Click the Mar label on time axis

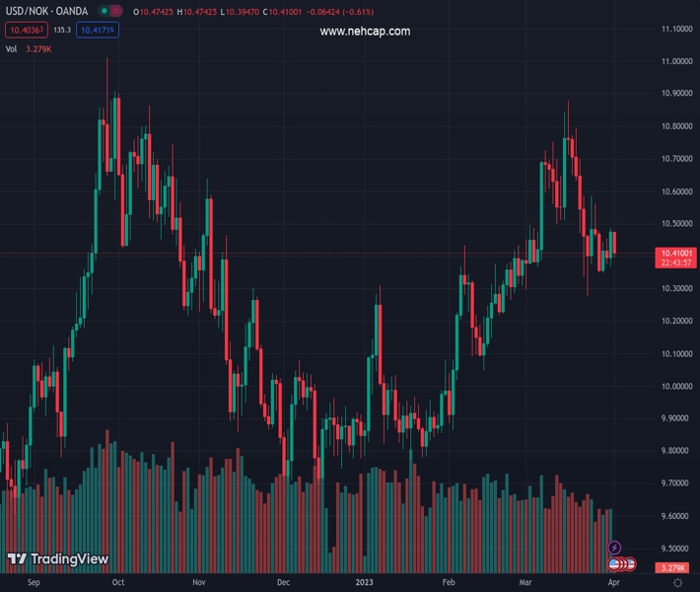tap(525, 582)
